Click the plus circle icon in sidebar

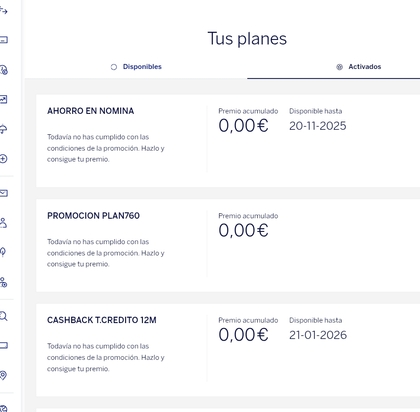[3, 159]
